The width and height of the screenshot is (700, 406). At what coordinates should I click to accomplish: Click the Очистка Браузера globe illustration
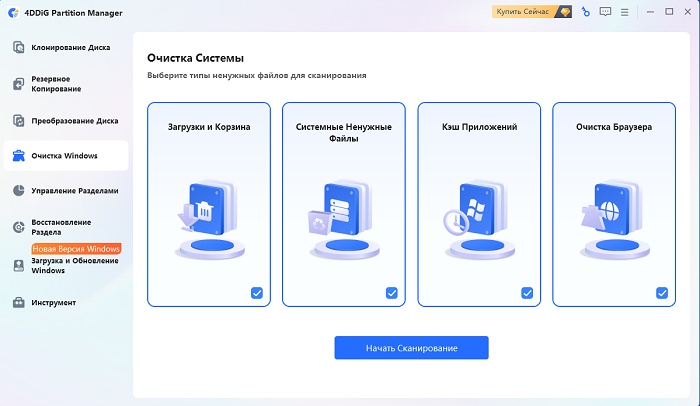pyautogui.click(x=614, y=220)
